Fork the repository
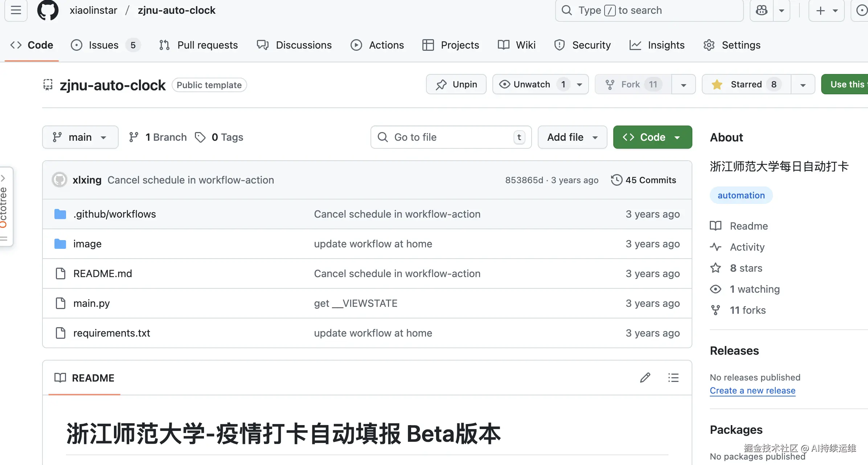The image size is (868, 465). pos(633,85)
